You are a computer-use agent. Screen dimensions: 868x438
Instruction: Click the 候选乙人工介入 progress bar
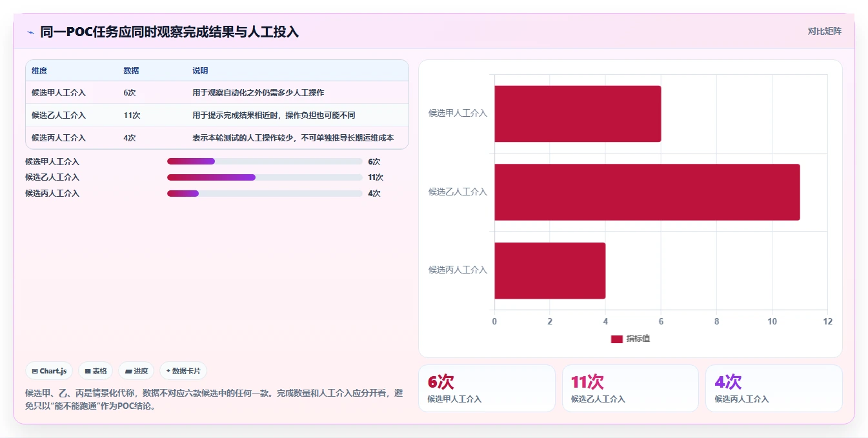265,177
